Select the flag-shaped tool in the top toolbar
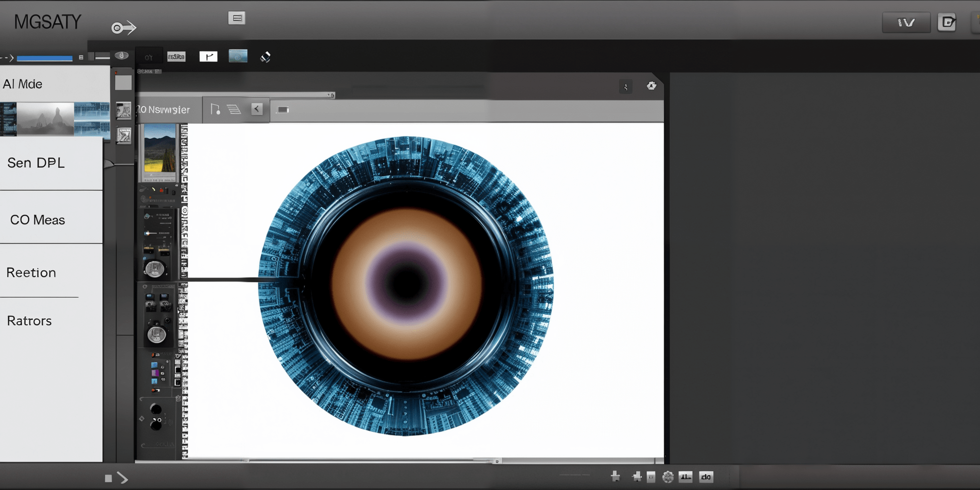This screenshot has width=980, height=490. click(208, 56)
